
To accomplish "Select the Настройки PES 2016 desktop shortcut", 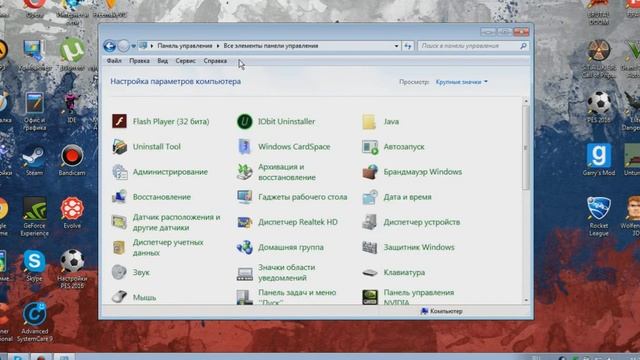I will point(72,269).
